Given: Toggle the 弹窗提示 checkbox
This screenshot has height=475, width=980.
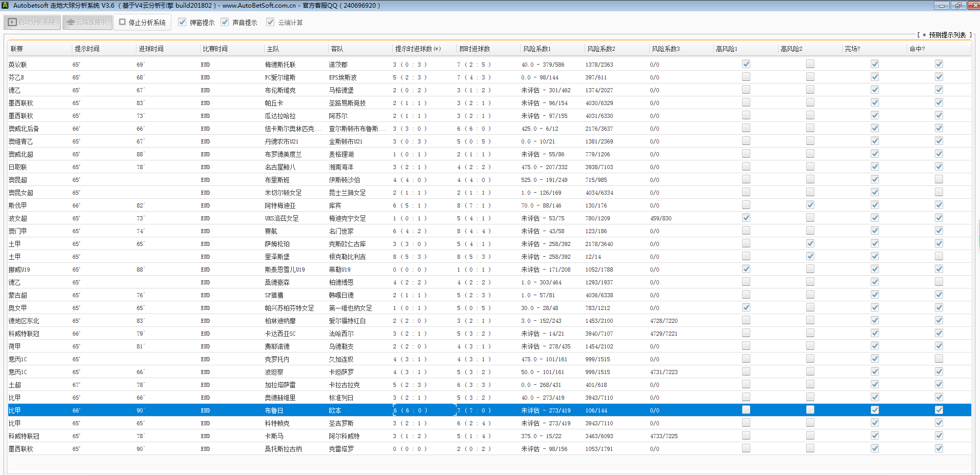Looking at the screenshot, I should 182,22.
